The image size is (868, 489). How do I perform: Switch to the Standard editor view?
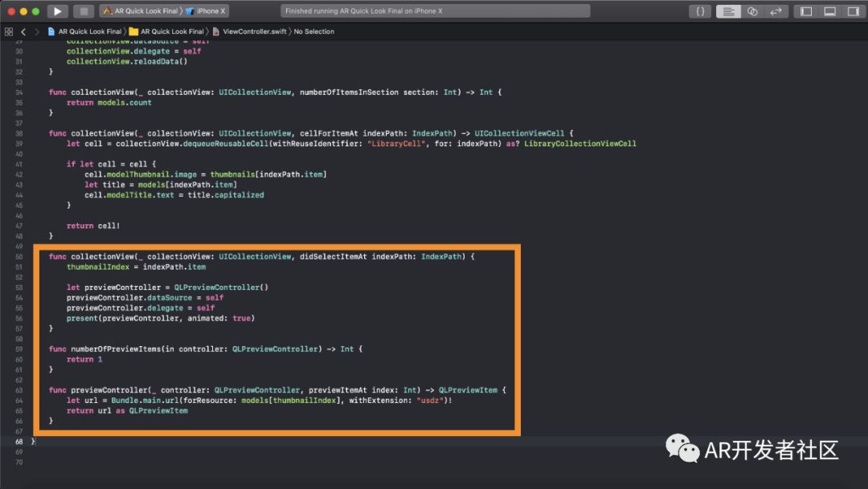point(729,11)
